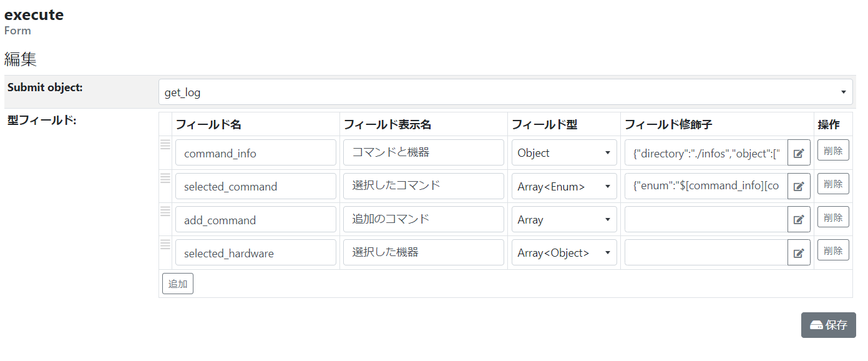The image size is (868, 361).
Task: Focus the 追加のコマンド display name field
Action: [x=423, y=220]
